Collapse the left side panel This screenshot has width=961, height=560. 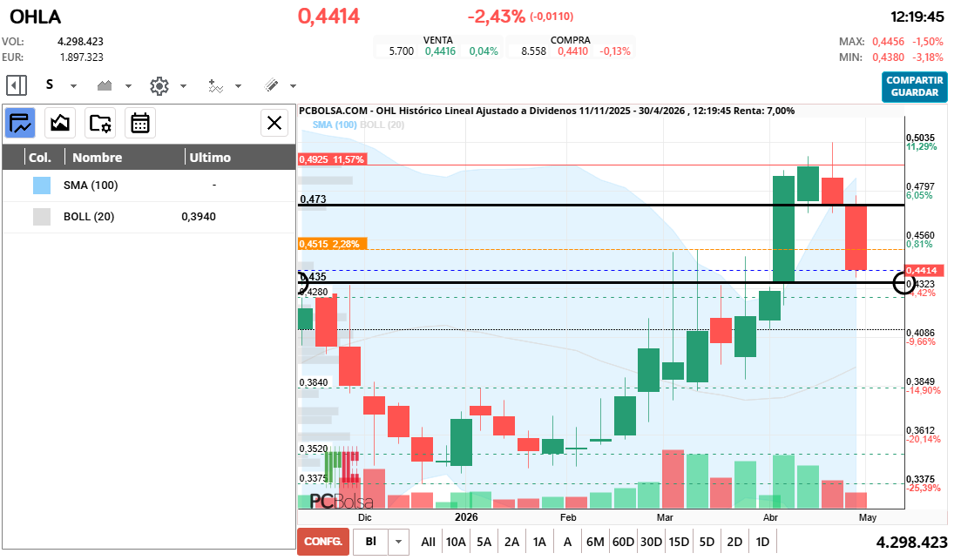[x=17, y=85]
